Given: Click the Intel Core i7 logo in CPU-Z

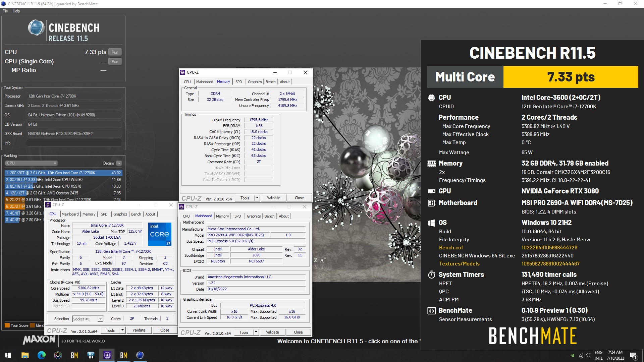Looking at the screenshot, I should [160, 234].
